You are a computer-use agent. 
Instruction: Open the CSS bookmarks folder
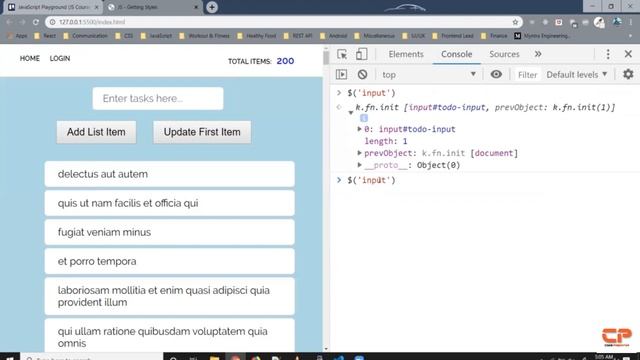[x=124, y=36]
